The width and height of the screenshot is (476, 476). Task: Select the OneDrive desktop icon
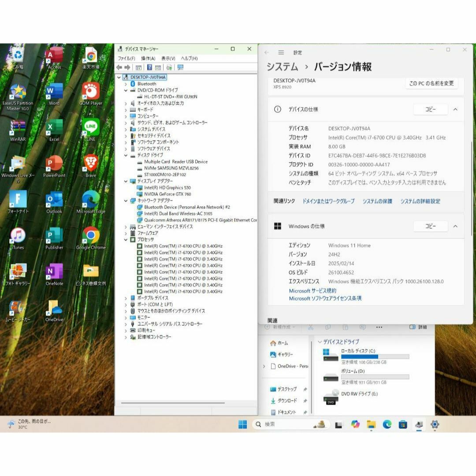[x=54, y=311]
